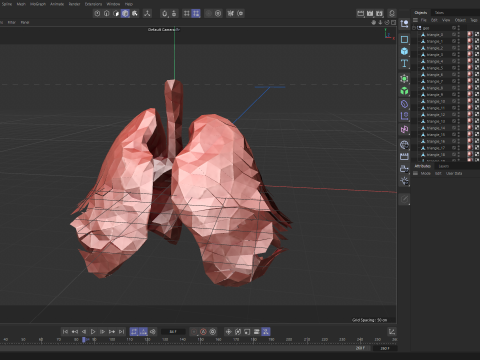Screen dimensions: 480x360
Task: Click the globe Scene icon in the side palette
Action: click(x=404, y=144)
